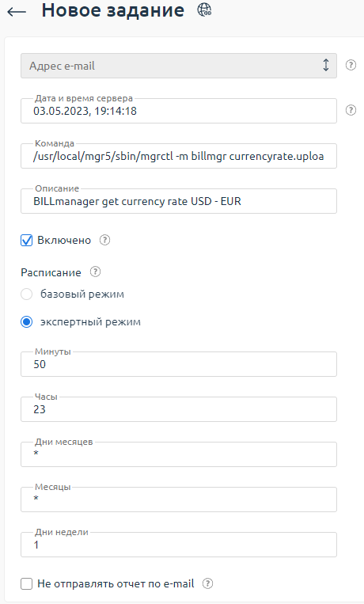Viewport: 364px width, 604px height.
Task: Show help for the Включено checkbox
Action: pyautogui.click(x=104, y=240)
